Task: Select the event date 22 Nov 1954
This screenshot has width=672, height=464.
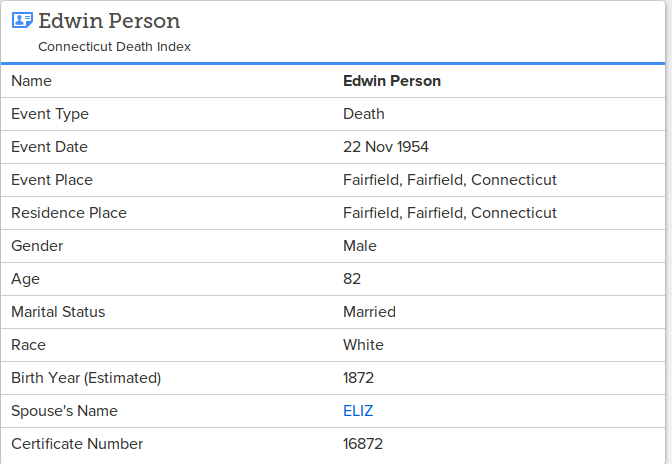Action: (x=385, y=147)
